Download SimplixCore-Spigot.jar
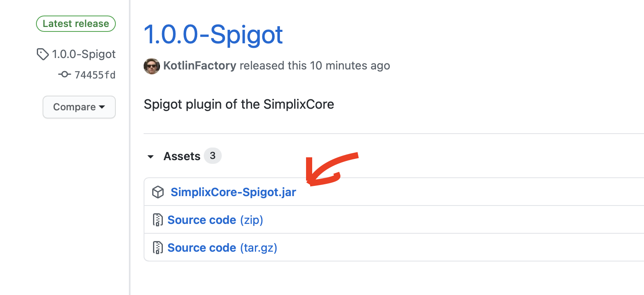The width and height of the screenshot is (644, 295). [233, 192]
